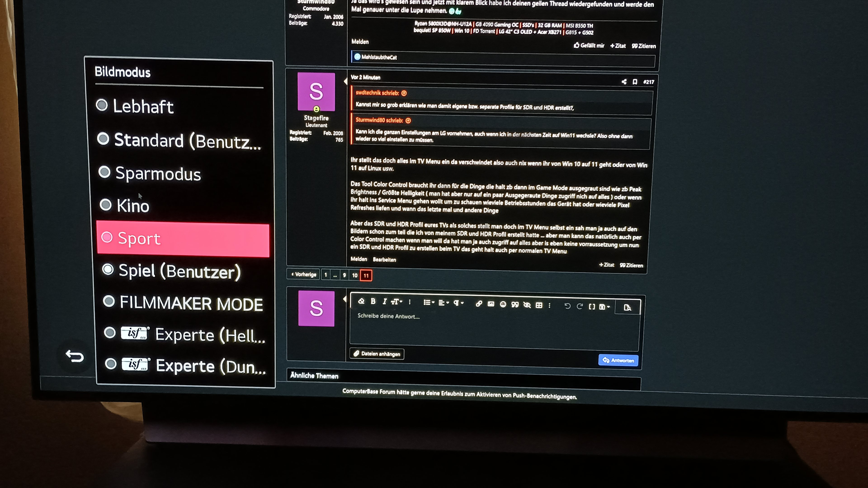Click the italic formatting icon

click(384, 302)
